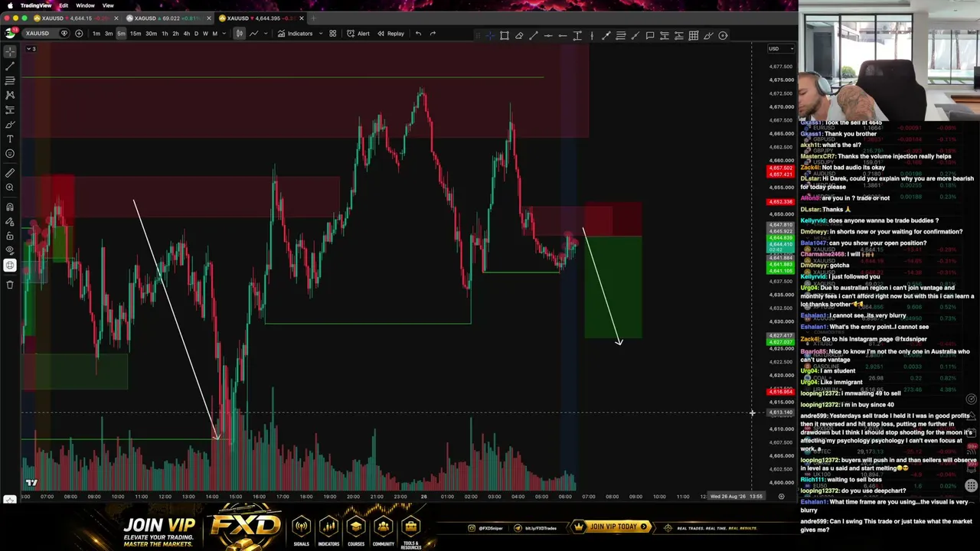The image size is (980, 551).
Task: Click the 4,613.140 crosshair price label
Action: tap(781, 412)
